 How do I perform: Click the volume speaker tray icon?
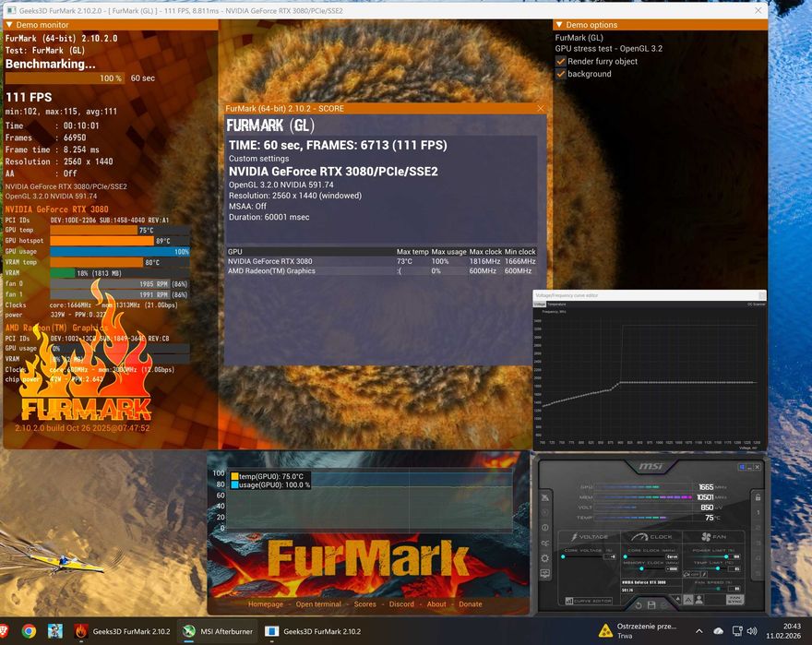752,631
